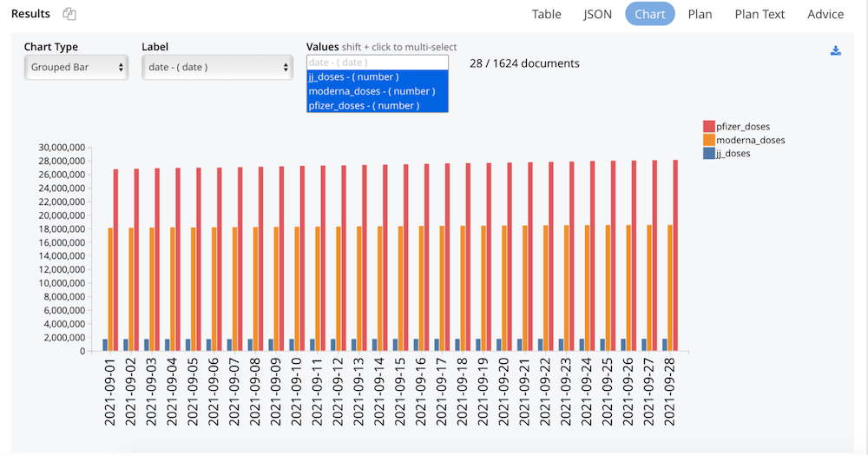This screenshot has height=456, width=868.
Task: View the Plan Text tab
Action: coord(759,15)
